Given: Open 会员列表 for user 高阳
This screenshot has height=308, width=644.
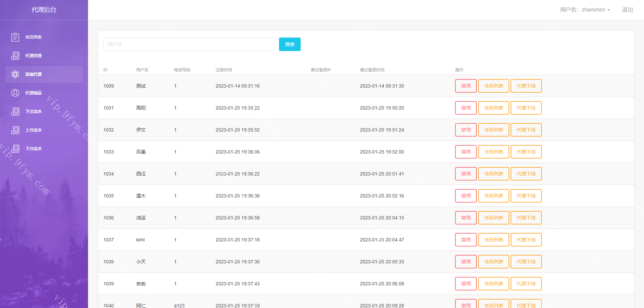Looking at the screenshot, I should (x=493, y=108).
